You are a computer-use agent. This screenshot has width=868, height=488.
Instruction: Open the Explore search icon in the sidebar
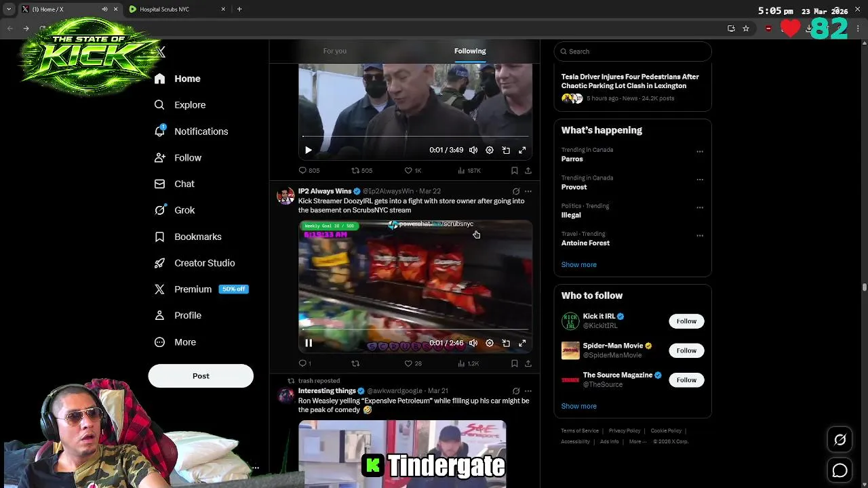(x=159, y=105)
